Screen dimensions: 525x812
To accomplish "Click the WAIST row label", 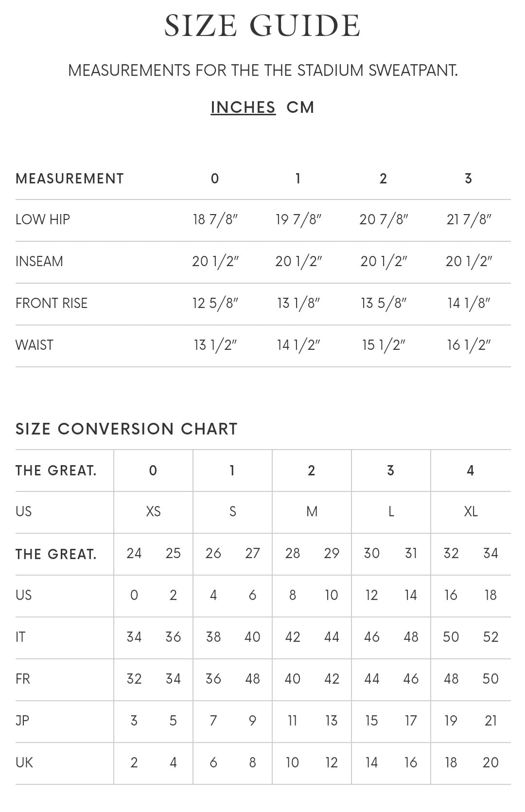I will (35, 345).
